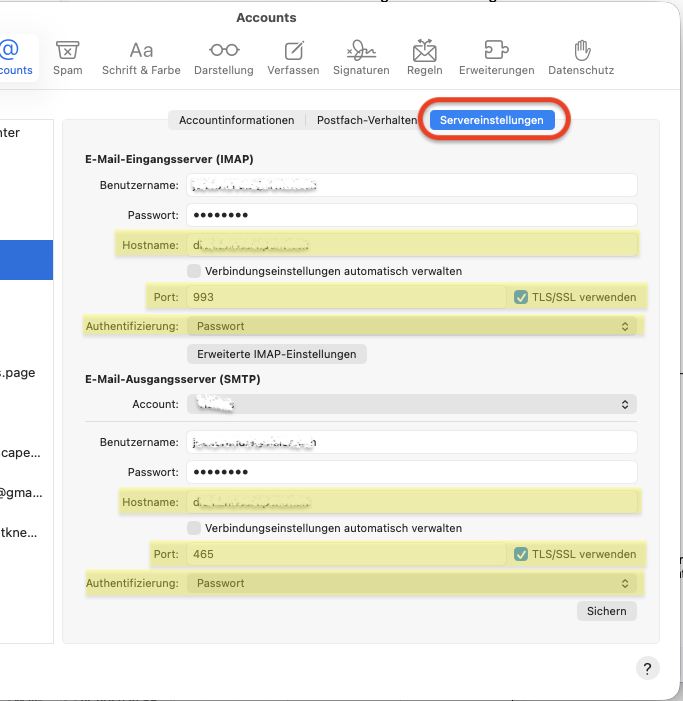Click the IMAP Benutzername field
This screenshot has width=683, height=701.
(412, 185)
